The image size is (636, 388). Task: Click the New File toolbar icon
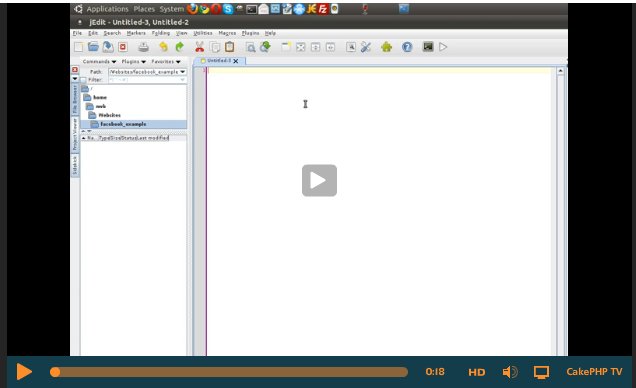point(79,47)
